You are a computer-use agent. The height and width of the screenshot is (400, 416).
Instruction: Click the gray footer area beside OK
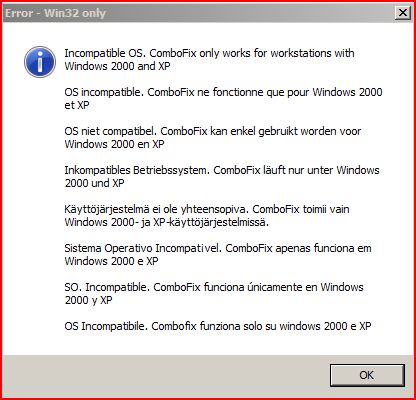165,375
